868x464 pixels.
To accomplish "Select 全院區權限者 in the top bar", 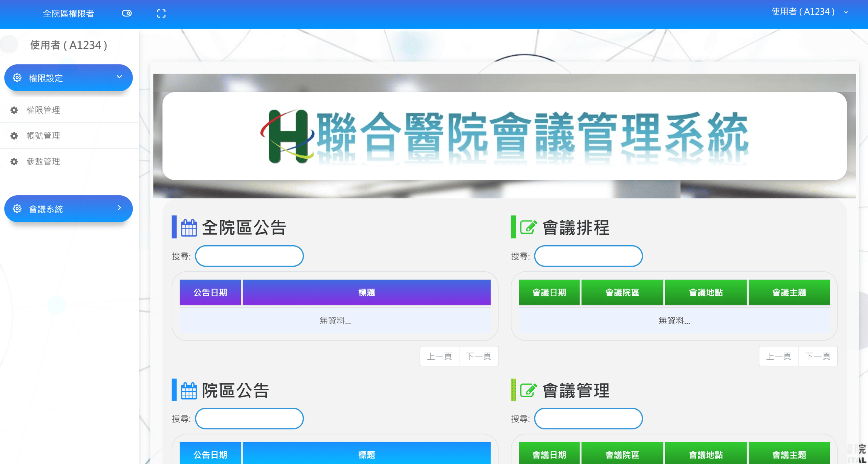I will 69,14.
